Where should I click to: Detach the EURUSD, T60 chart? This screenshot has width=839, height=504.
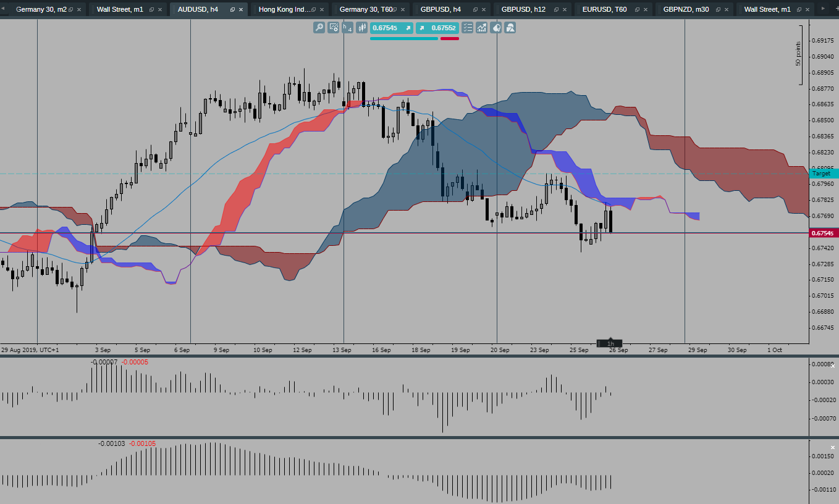(638, 10)
